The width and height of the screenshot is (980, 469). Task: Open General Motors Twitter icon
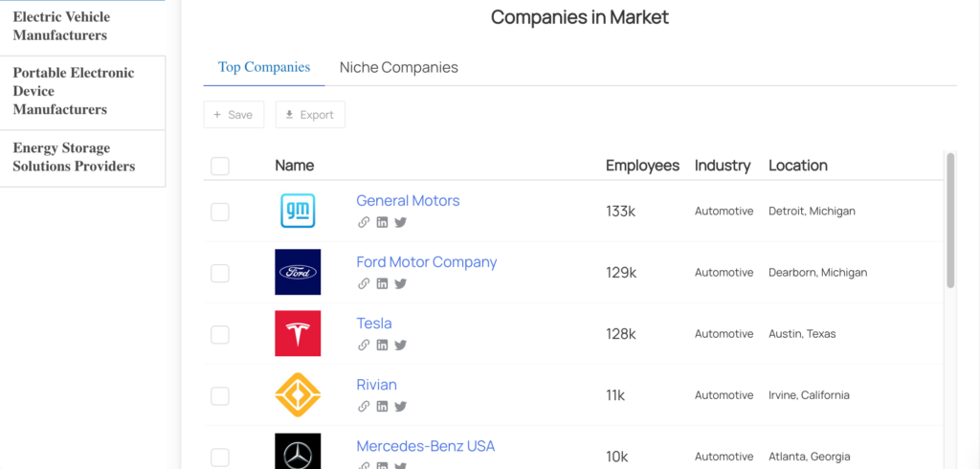click(400, 222)
